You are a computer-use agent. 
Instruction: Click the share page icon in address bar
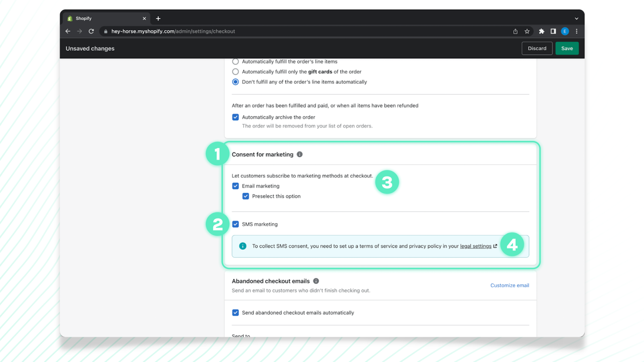(x=515, y=31)
